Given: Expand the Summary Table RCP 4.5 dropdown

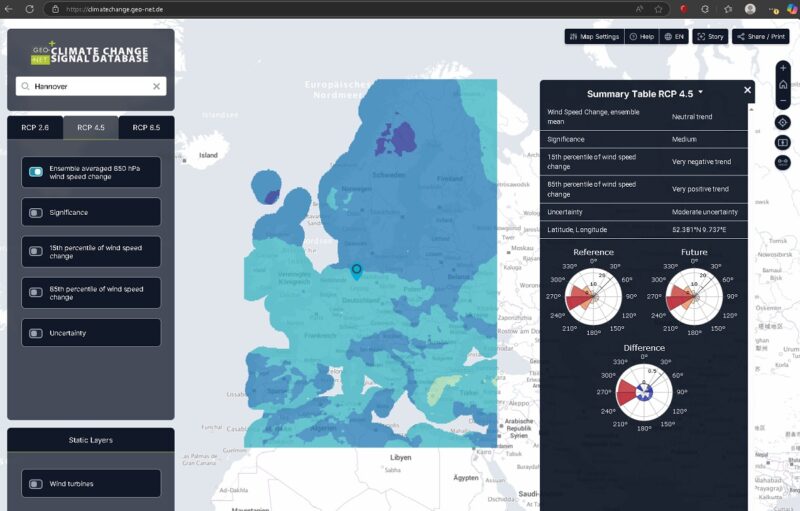Looking at the screenshot, I should pos(700,92).
